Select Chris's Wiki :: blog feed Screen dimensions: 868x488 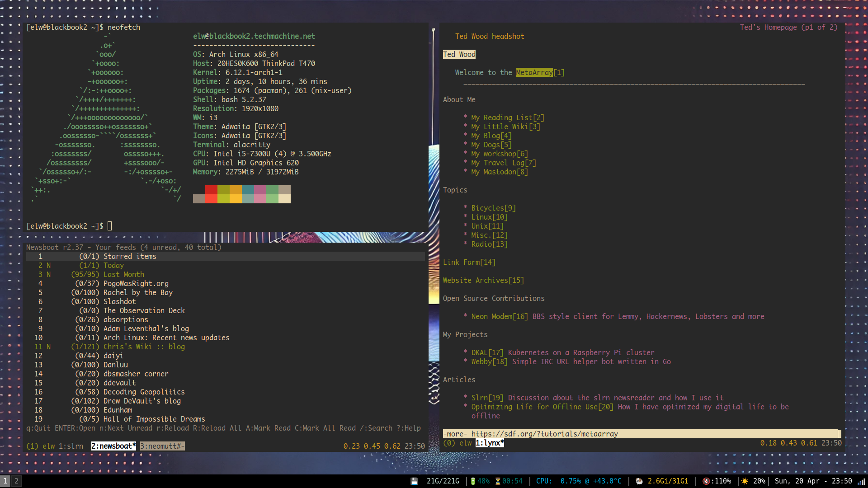pyautogui.click(x=144, y=347)
